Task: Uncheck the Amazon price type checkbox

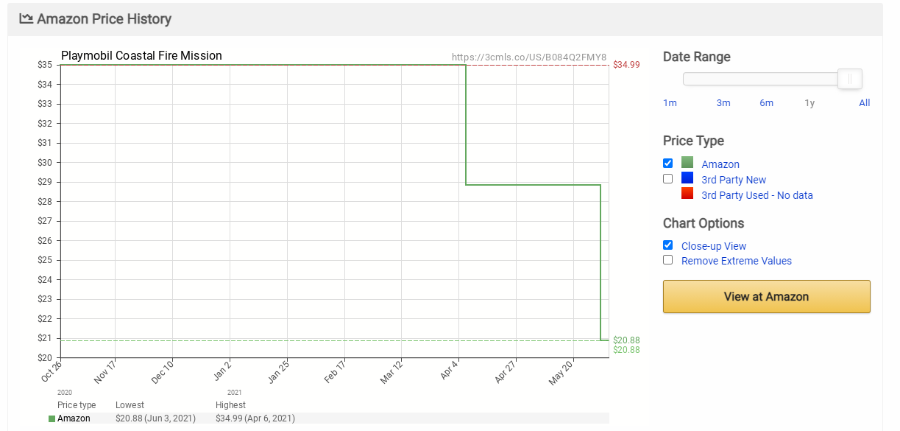Action: click(x=668, y=163)
